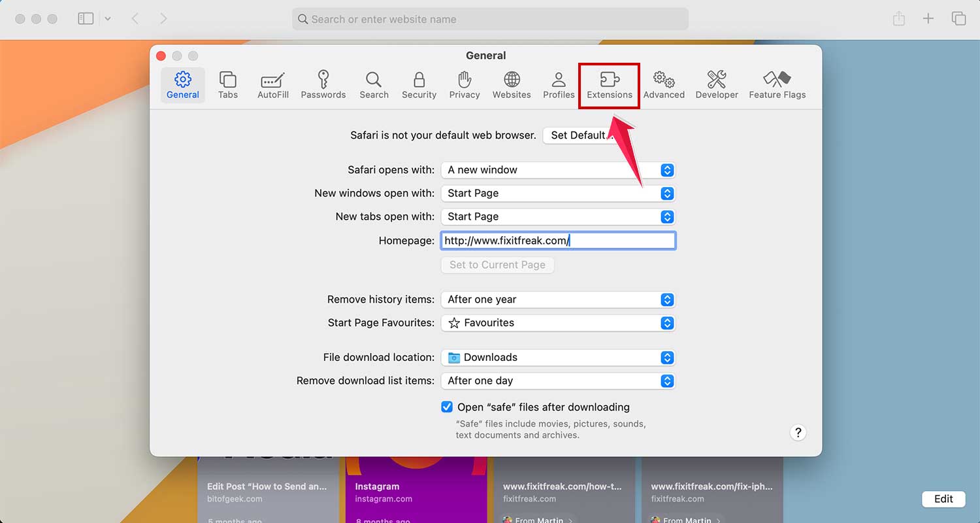
Task: Open the Security preferences pane
Action: (419, 85)
